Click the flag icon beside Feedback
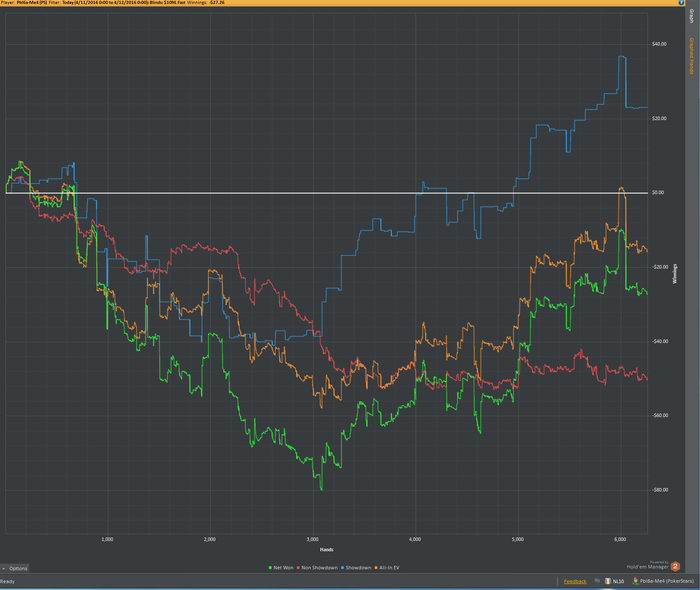Viewport: 700px width, 590px height. tap(597, 581)
